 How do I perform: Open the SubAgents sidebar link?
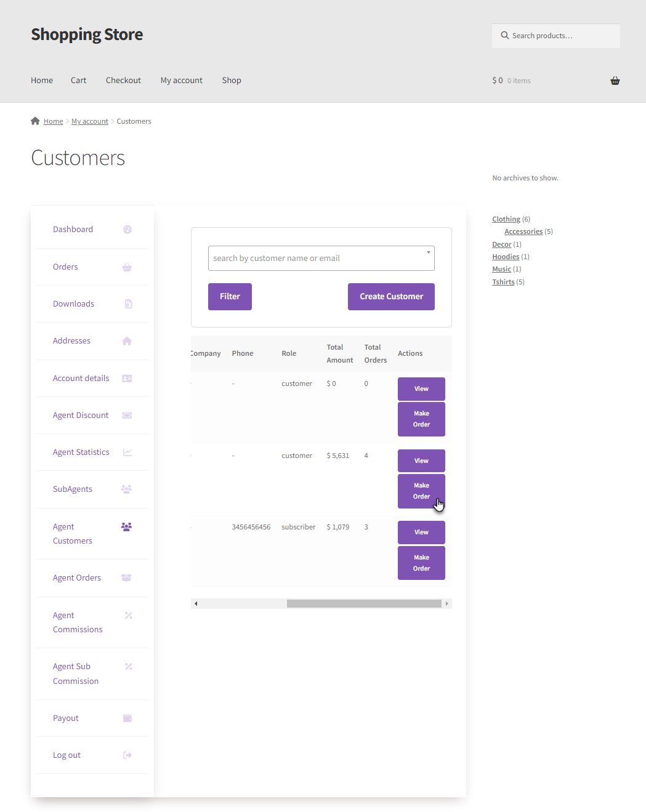pyautogui.click(x=73, y=489)
